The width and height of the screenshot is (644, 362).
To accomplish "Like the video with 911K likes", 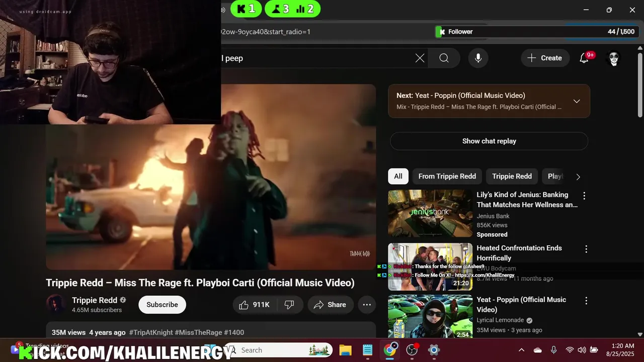I will pyautogui.click(x=254, y=305).
